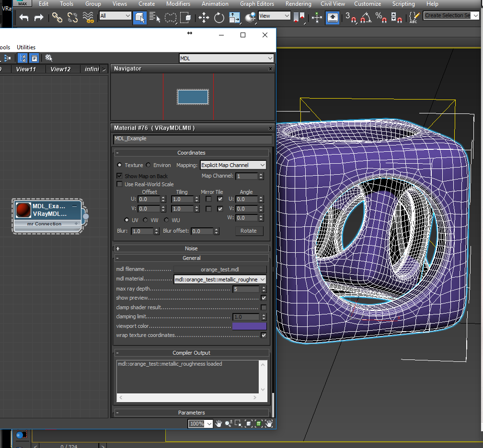Viewport: 483px width, 448px height.
Task: Toggle the show preview checkbox
Action: click(x=264, y=298)
